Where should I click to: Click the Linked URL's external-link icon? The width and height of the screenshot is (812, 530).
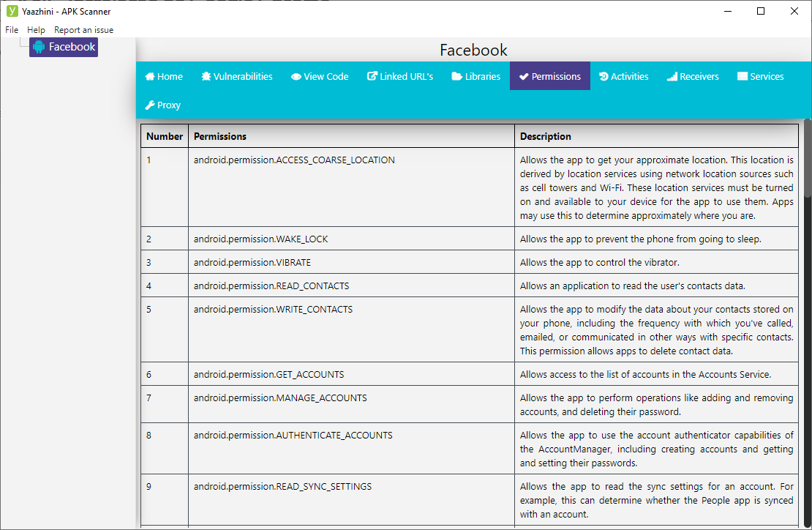point(372,76)
